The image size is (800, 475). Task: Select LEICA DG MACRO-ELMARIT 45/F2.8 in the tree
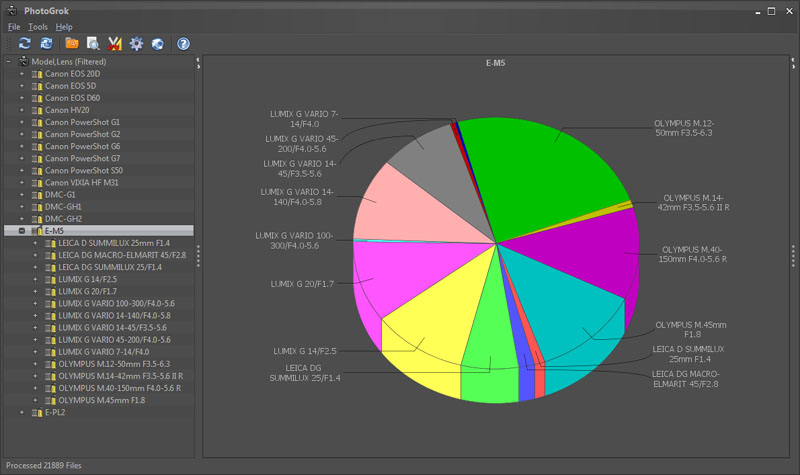click(122, 255)
